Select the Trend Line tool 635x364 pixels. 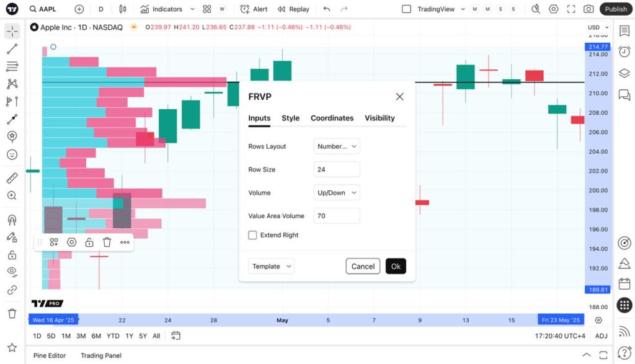12,48
